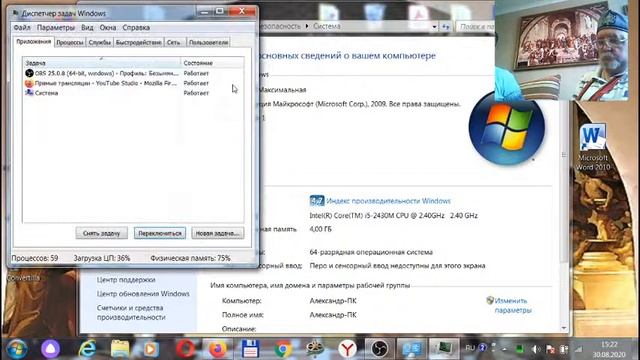
Task: Click the Новая задача button
Action: [x=218, y=233]
